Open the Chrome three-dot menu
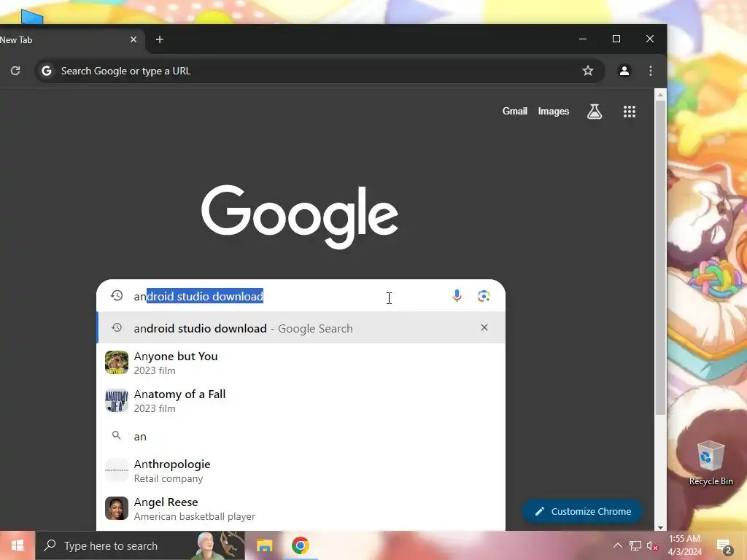Image resolution: width=747 pixels, height=560 pixels. click(651, 71)
